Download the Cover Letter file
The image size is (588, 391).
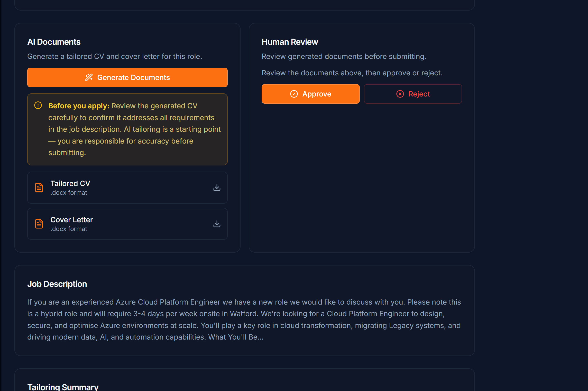pyautogui.click(x=217, y=224)
